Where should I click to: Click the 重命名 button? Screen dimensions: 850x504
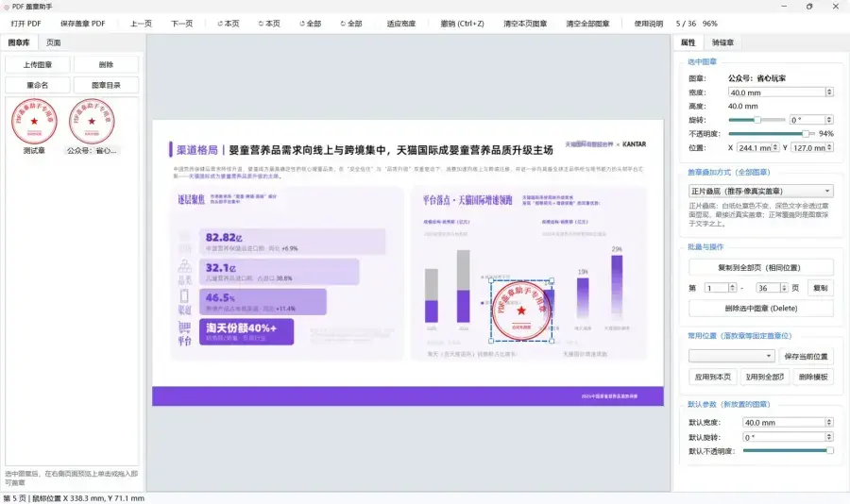click(x=38, y=85)
